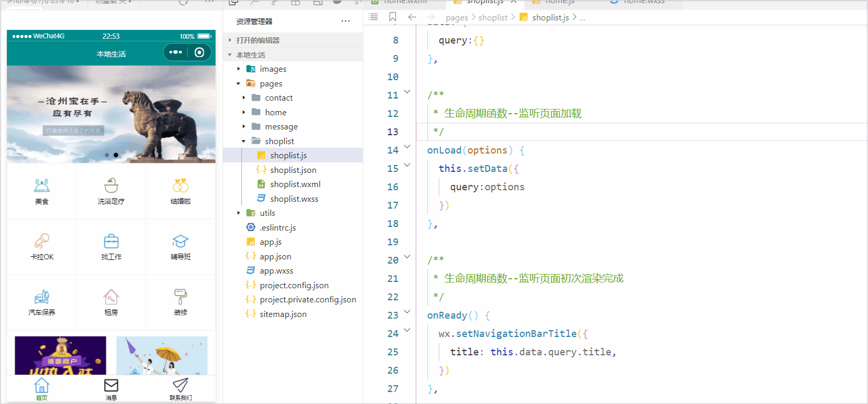The image size is (868, 404).
Task: Click the editor outline list icon
Action: click(373, 17)
